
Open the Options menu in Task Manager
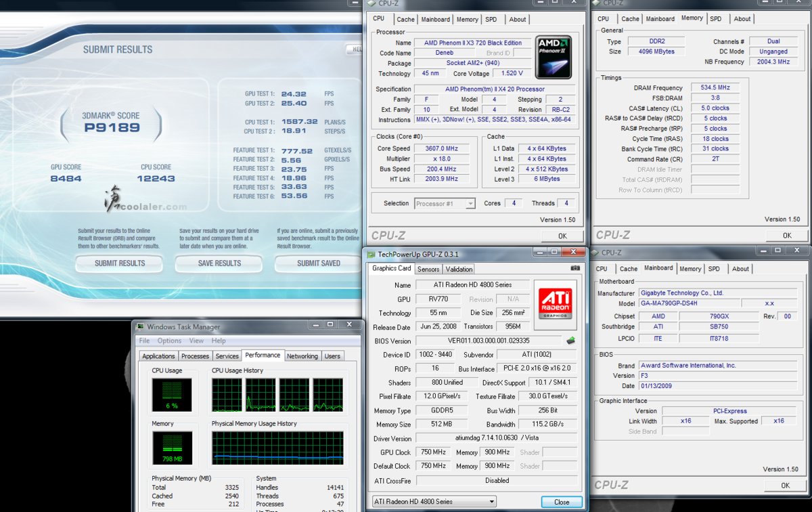click(x=169, y=341)
